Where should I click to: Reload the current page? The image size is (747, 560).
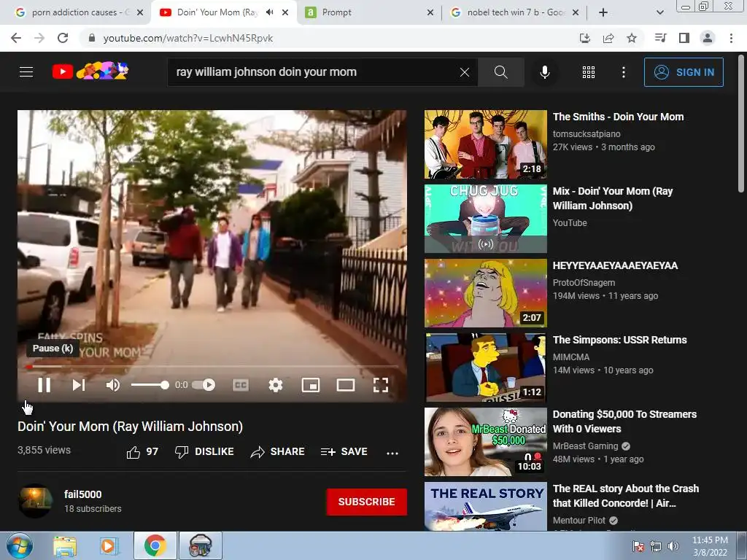pyautogui.click(x=63, y=38)
